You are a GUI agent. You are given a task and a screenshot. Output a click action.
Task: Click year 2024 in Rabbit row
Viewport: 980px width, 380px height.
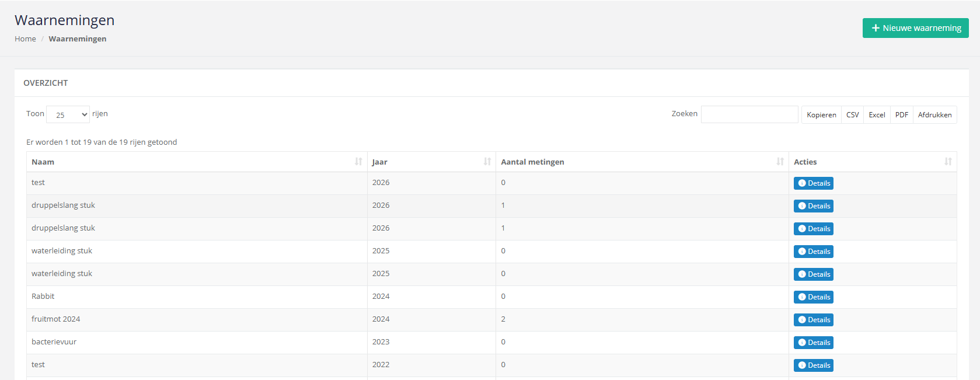[381, 297]
